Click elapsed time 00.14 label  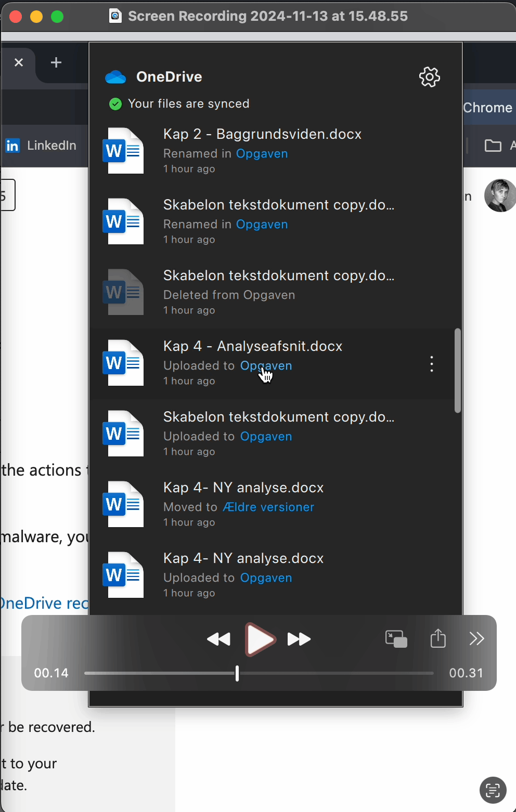click(x=51, y=673)
